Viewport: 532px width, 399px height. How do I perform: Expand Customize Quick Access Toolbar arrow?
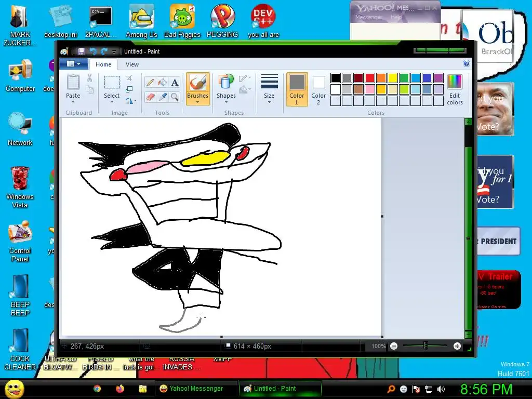click(114, 51)
